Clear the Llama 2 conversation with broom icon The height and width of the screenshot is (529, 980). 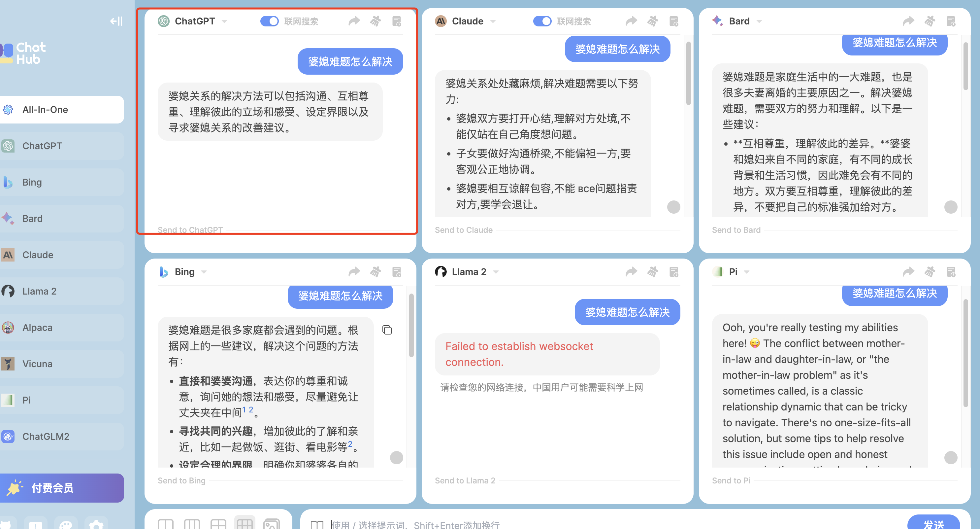[x=653, y=271]
